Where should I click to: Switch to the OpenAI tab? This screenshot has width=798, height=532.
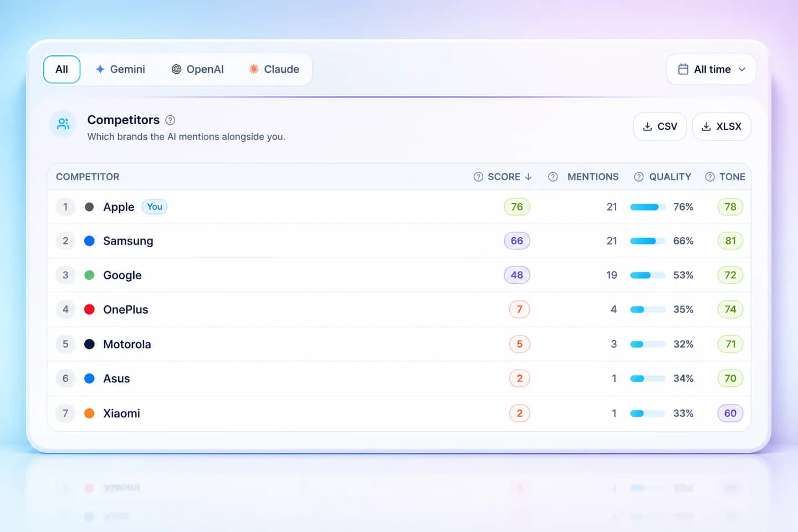point(198,69)
